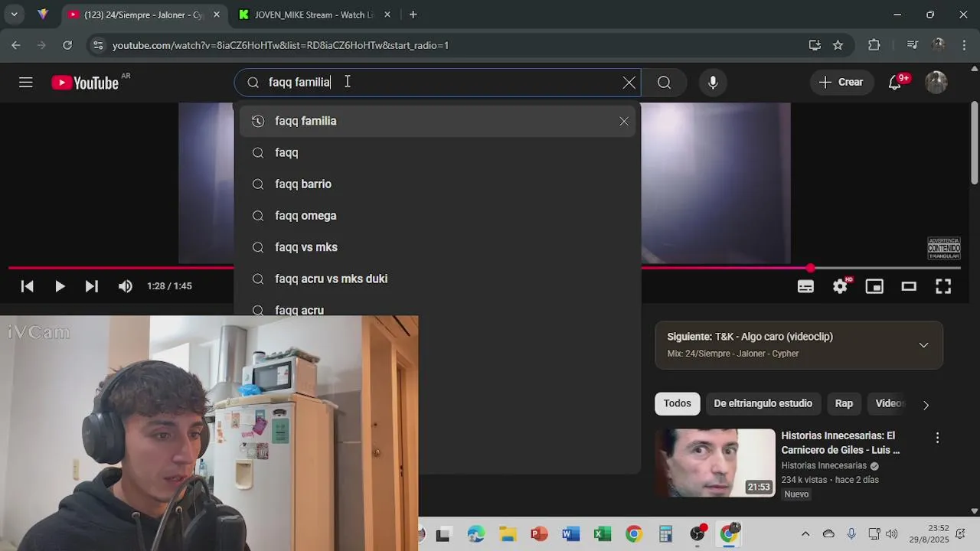The height and width of the screenshot is (551, 980).
Task: Choose the 'faqq barrio' suggestion
Action: click(437, 184)
